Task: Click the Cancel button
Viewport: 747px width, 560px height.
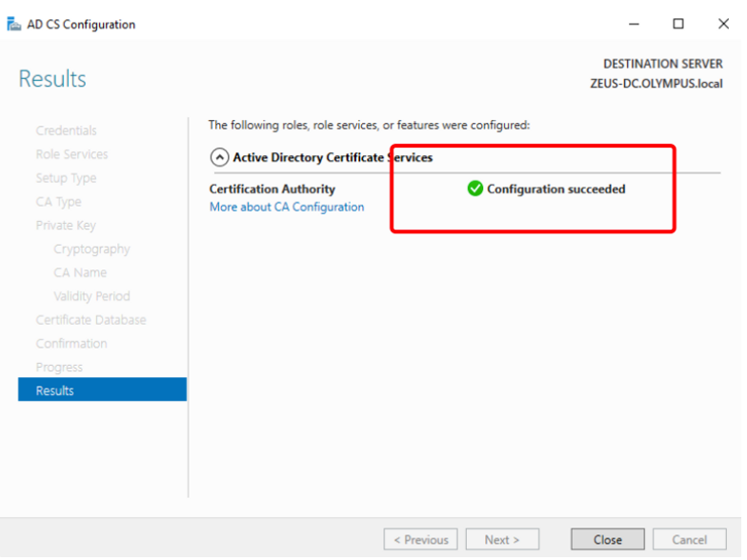Action: 689,539
